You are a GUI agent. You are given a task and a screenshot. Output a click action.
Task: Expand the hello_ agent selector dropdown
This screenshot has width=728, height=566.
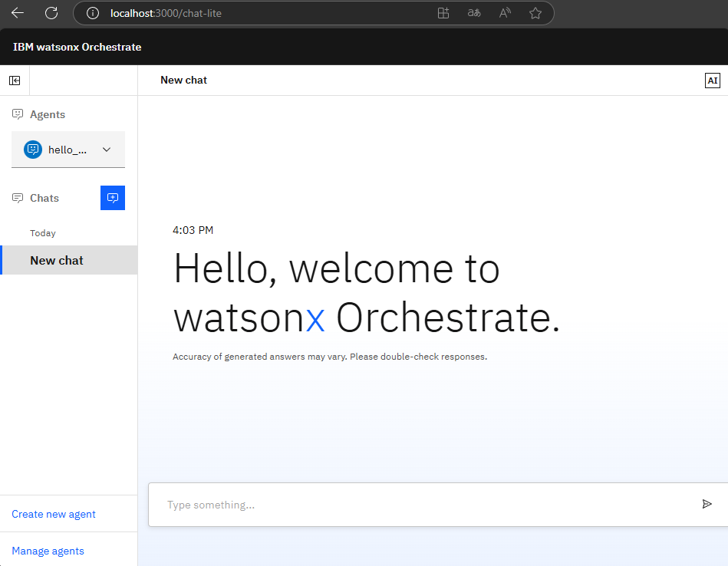click(x=68, y=150)
